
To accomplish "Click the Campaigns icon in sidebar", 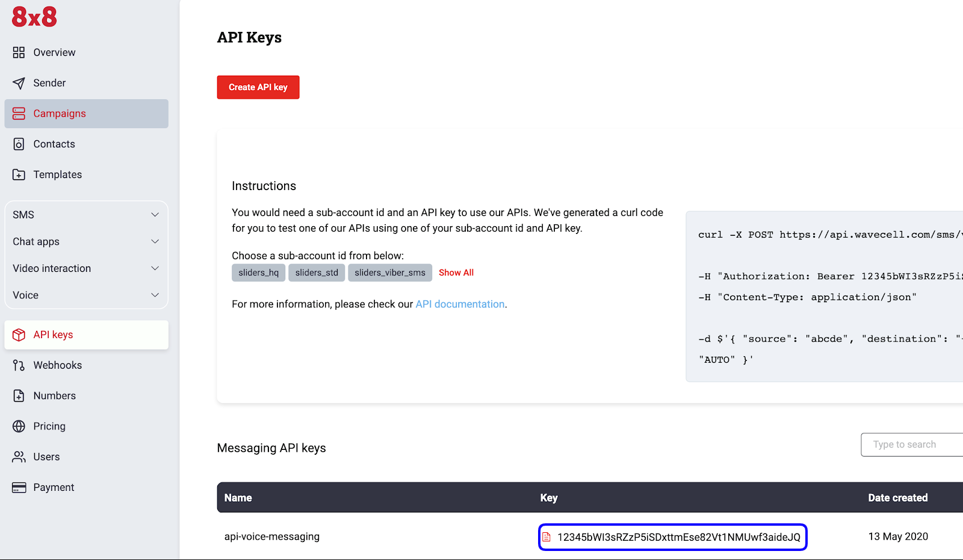I will pos(19,114).
